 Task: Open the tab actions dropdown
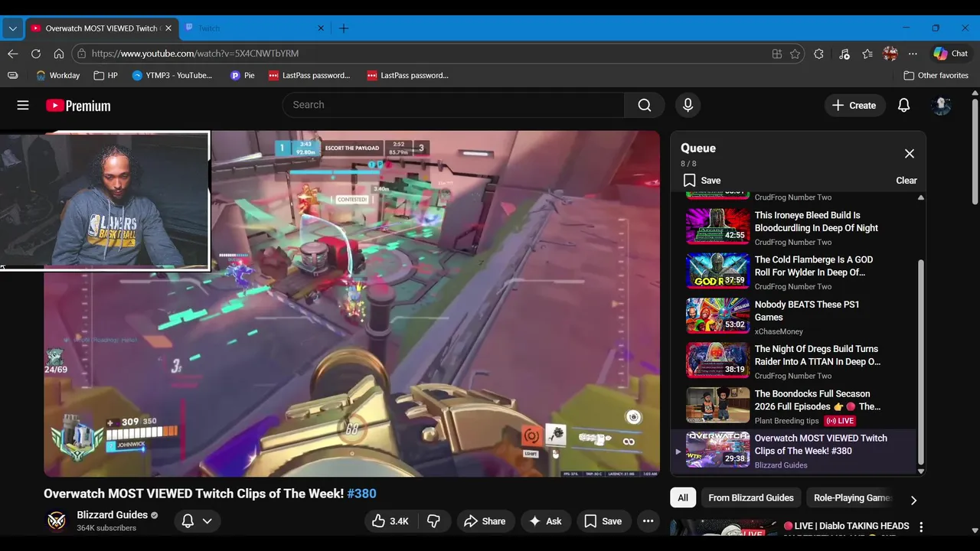tap(12, 28)
